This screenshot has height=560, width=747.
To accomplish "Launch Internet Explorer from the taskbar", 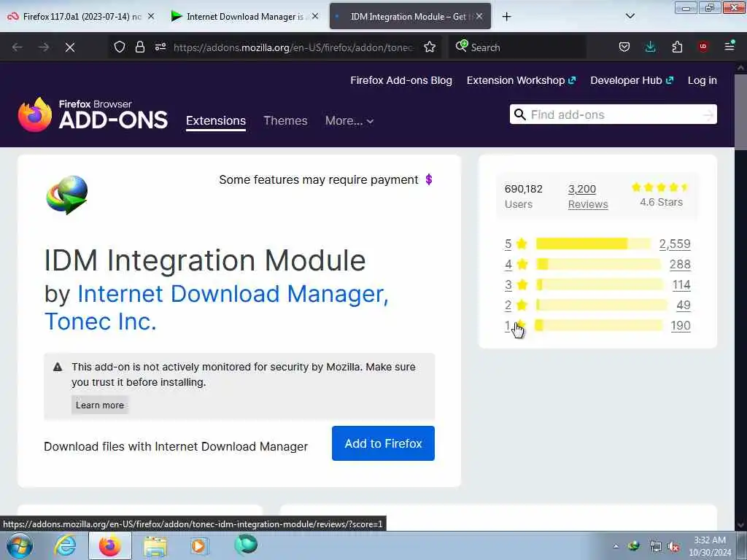I will 65,545.
